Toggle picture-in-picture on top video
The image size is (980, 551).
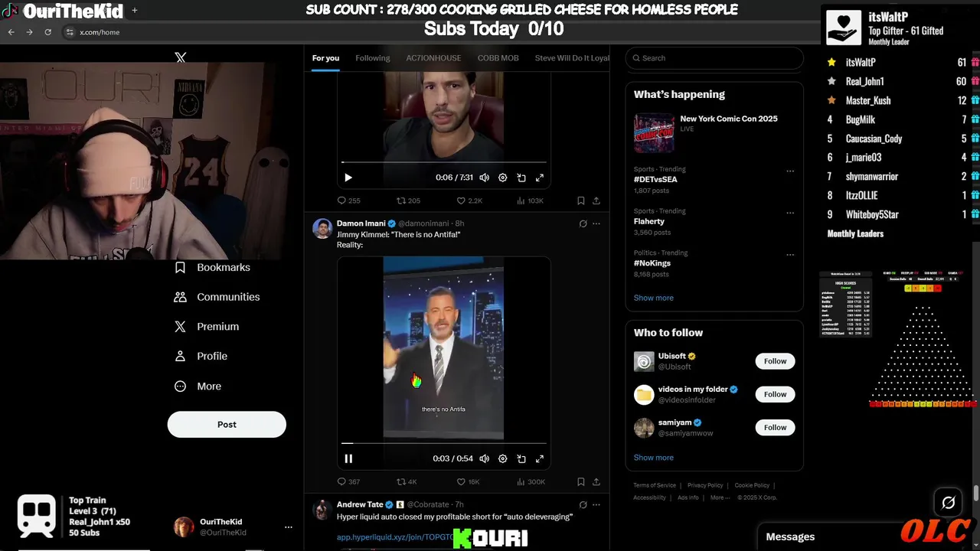click(521, 178)
